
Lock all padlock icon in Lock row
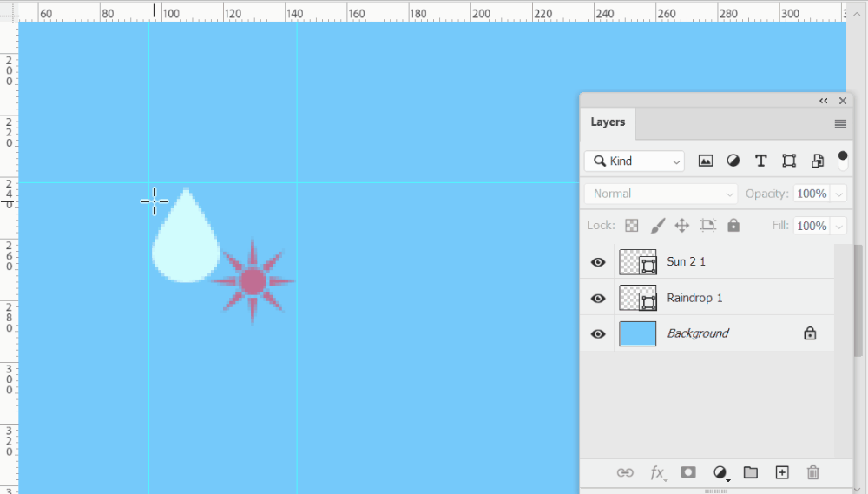733,225
